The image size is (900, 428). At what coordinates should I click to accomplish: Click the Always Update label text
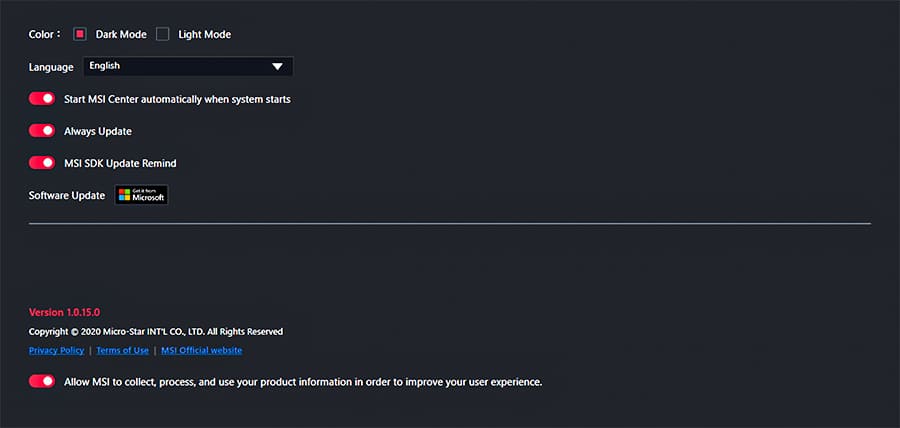98,131
